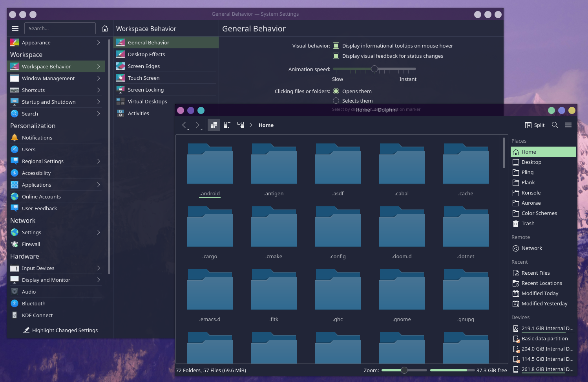588x382 pixels.
Task: Open Appearance settings category
Action: pyautogui.click(x=56, y=42)
